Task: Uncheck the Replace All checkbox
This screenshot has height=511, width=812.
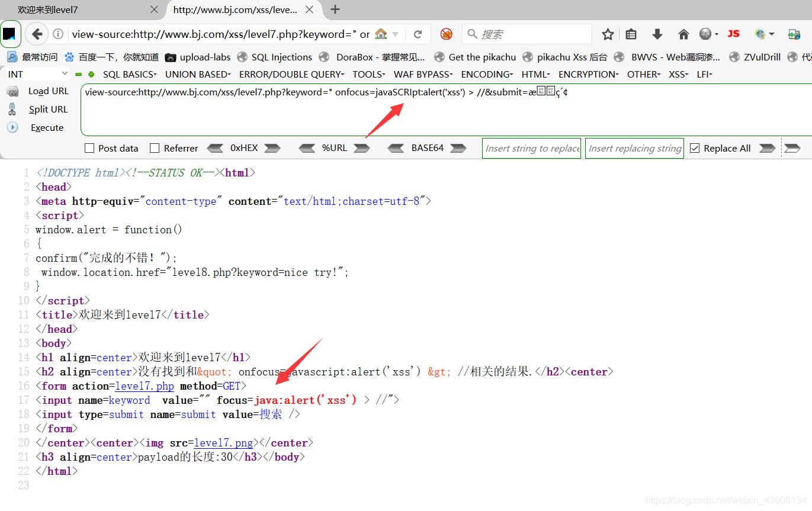Action: [695, 148]
